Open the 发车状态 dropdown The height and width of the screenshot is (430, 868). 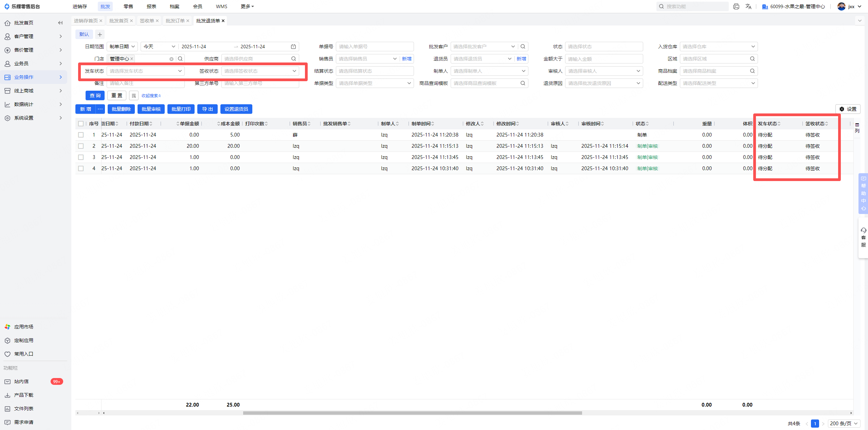(145, 71)
